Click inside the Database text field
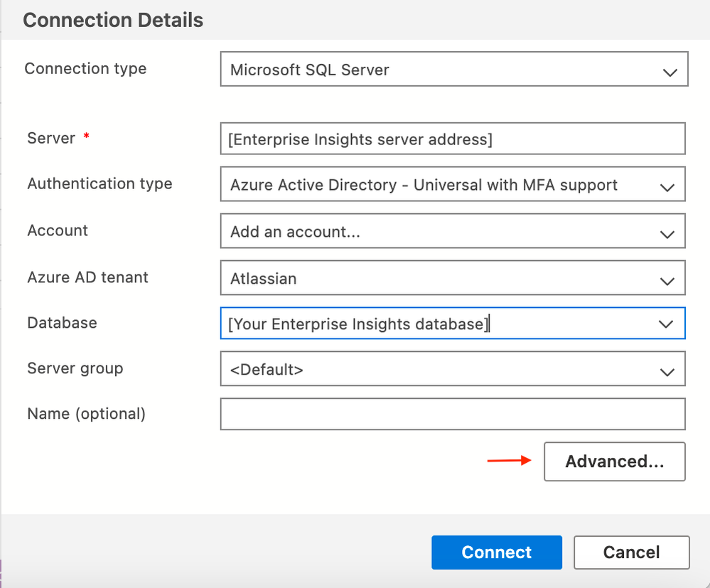710x588 pixels. click(434, 324)
